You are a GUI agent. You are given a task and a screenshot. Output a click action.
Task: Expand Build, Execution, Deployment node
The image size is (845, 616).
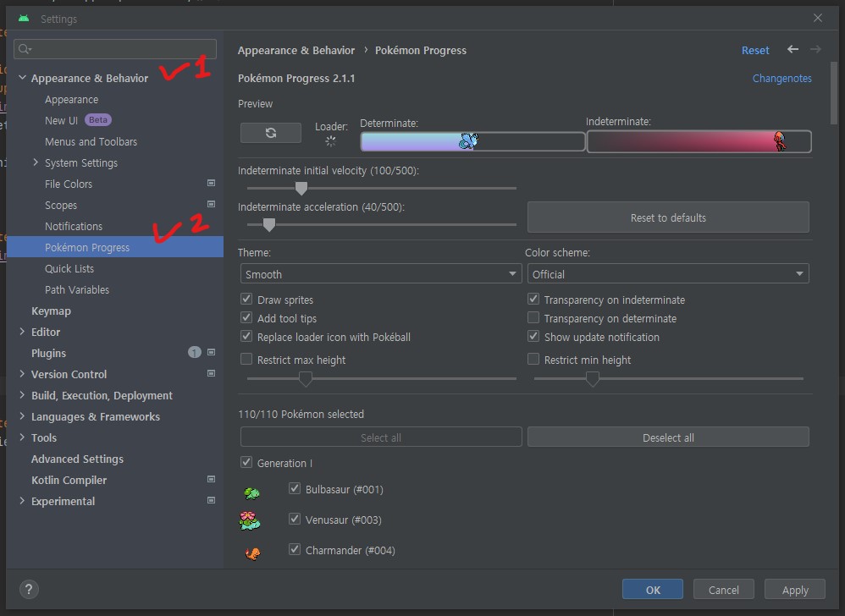click(x=22, y=394)
